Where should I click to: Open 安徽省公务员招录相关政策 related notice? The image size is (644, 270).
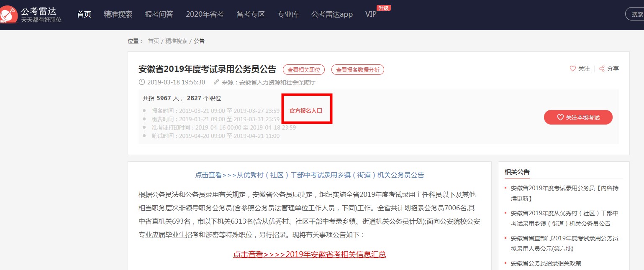[x=546, y=263]
